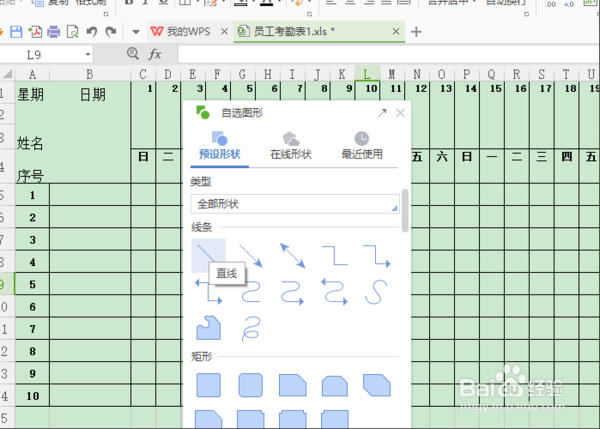Select the elbow arrow connector shape
Viewport: 600px width, 429px height.
[377, 256]
